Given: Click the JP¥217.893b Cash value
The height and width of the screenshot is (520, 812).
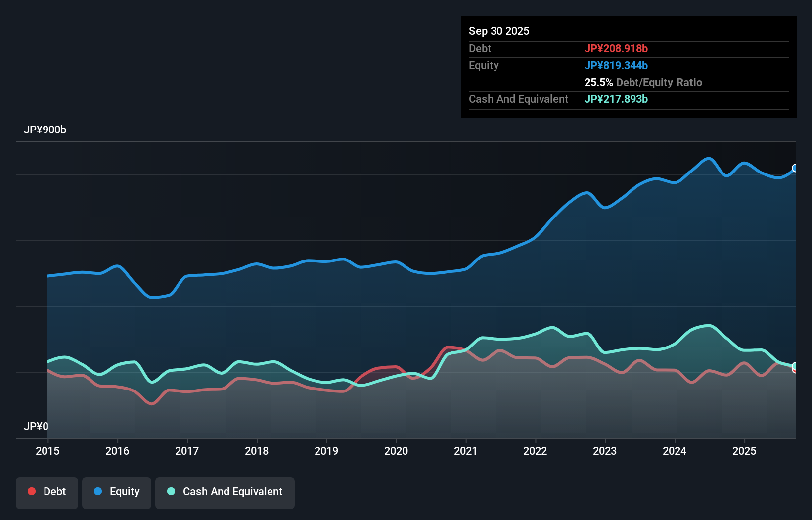Looking at the screenshot, I should point(616,99).
